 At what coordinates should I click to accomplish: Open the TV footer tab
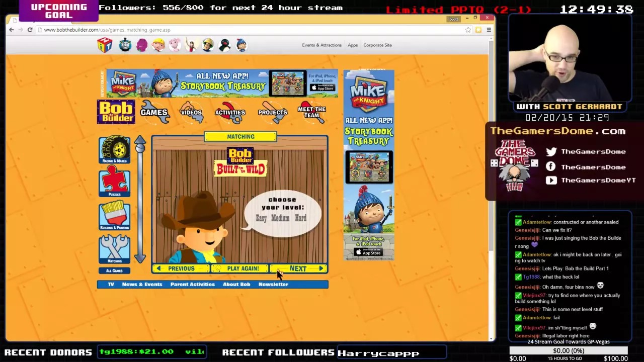111,284
